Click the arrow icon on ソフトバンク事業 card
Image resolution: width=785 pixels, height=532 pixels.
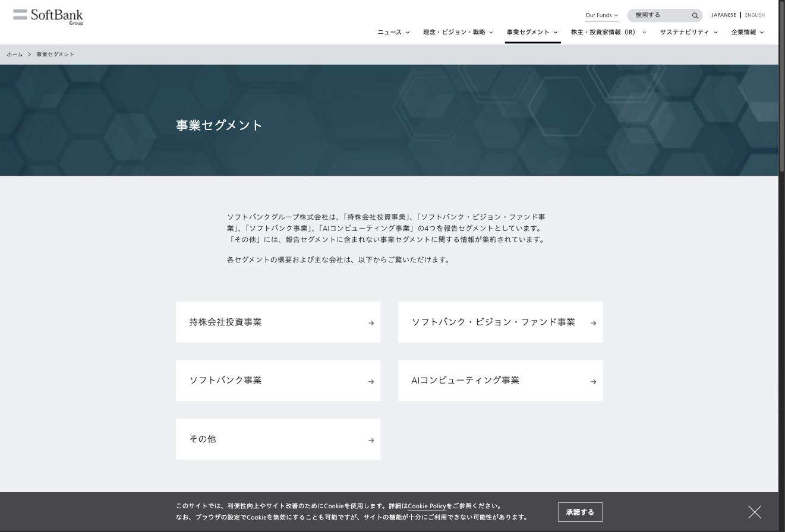click(371, 382)
